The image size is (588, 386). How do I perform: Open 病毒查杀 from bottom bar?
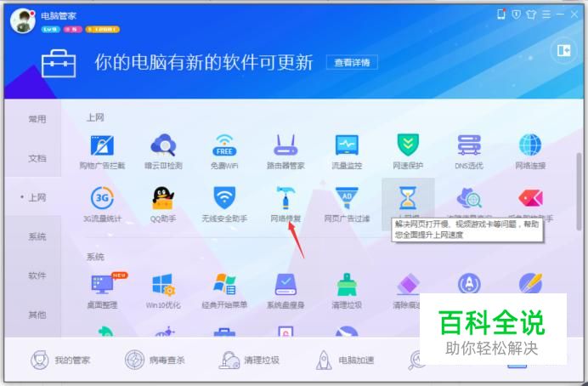[x=155, y=360]
